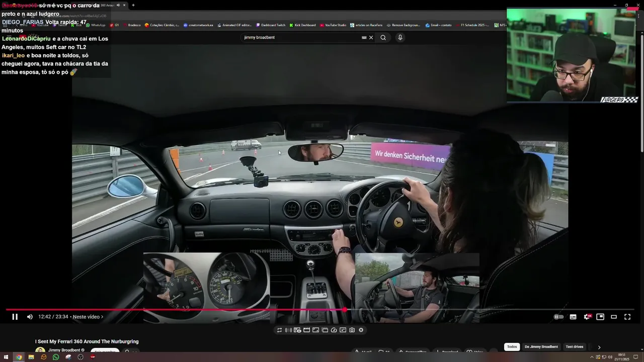Toggle subtitles/closed captions button
Screen dimensions: 644x362
pos(573,317)
